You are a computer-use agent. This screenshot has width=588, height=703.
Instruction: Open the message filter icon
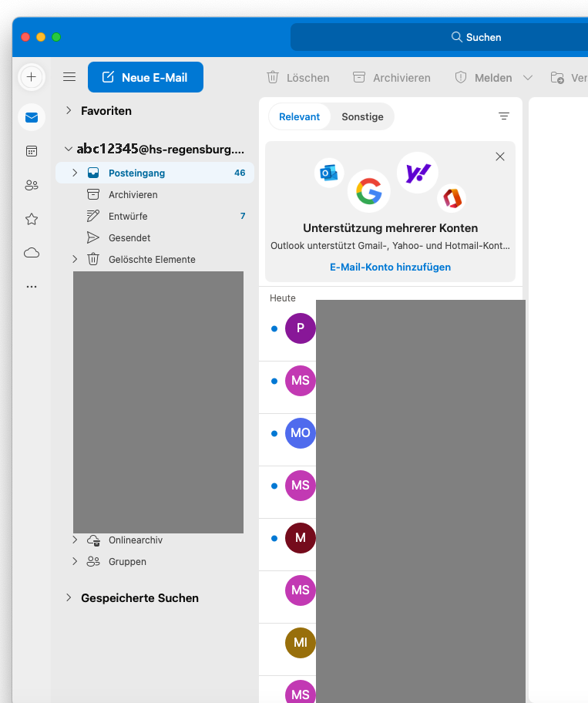coord(504,116)
